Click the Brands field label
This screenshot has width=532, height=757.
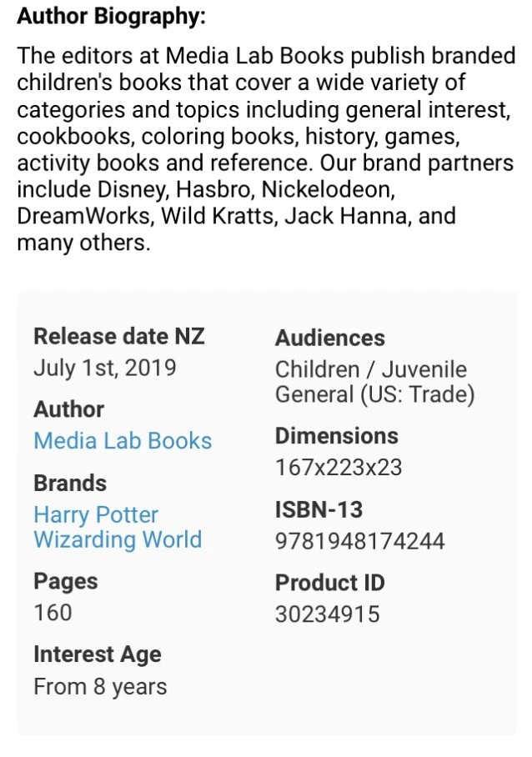click(x=70, y=483)
